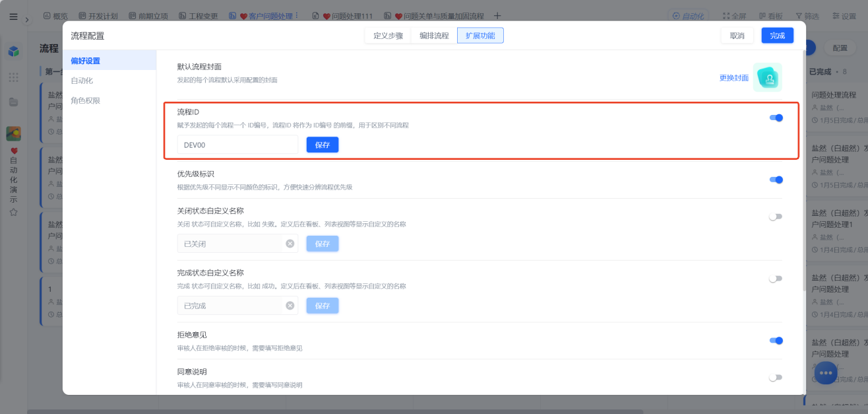868x414 pixels.
Task: Select the 扩展功能 step tab
Action: (480, 36)
